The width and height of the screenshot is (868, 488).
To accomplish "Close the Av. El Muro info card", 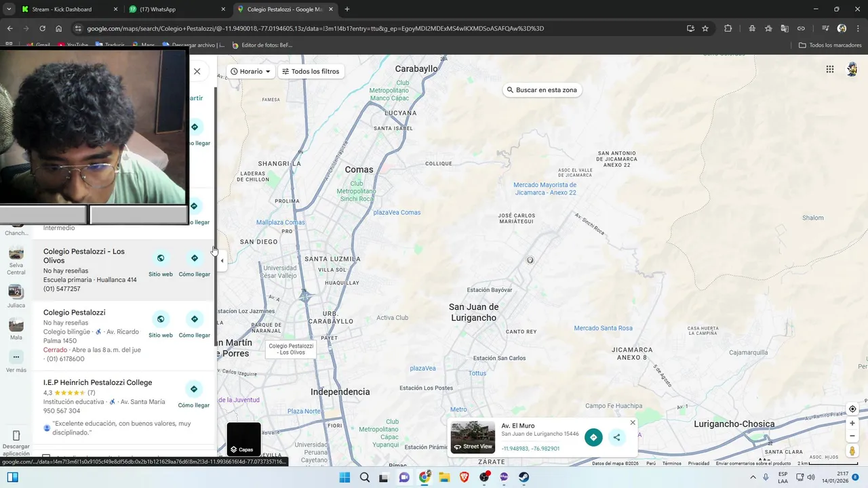I will [x=633, y=422].
